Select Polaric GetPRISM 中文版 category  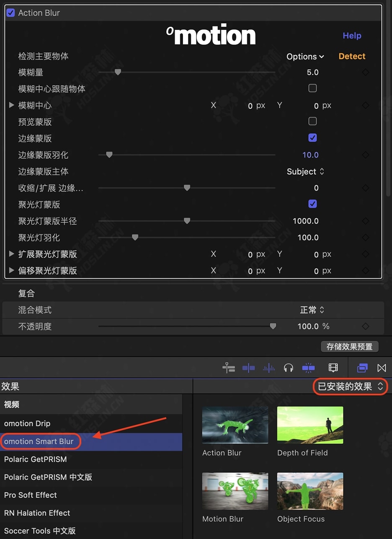(x=91, y=477)
